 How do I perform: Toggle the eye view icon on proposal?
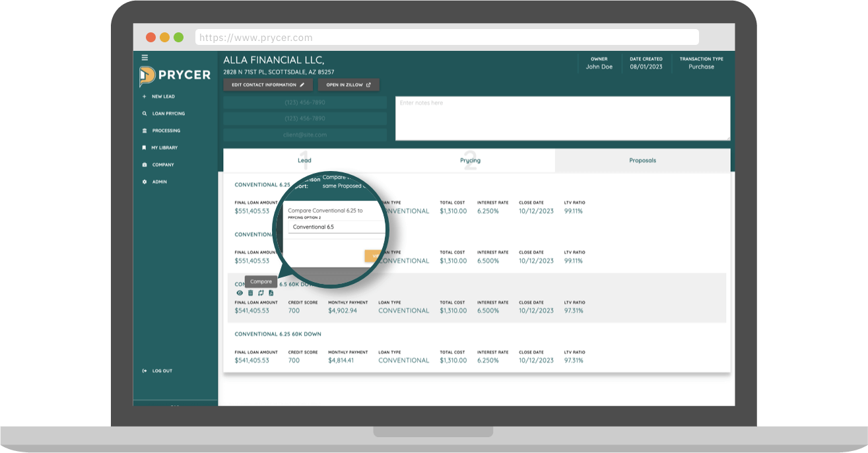tap(240, 293)
